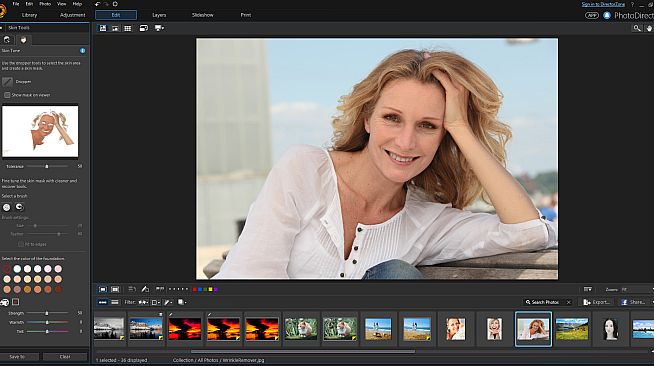Click the Share button with Facebook icon

tap(634, 302)
